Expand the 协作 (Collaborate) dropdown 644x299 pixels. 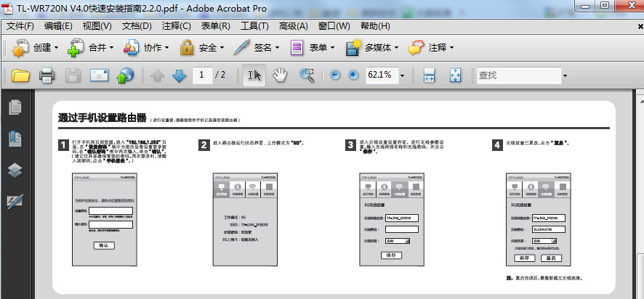[x=166, y=48]
